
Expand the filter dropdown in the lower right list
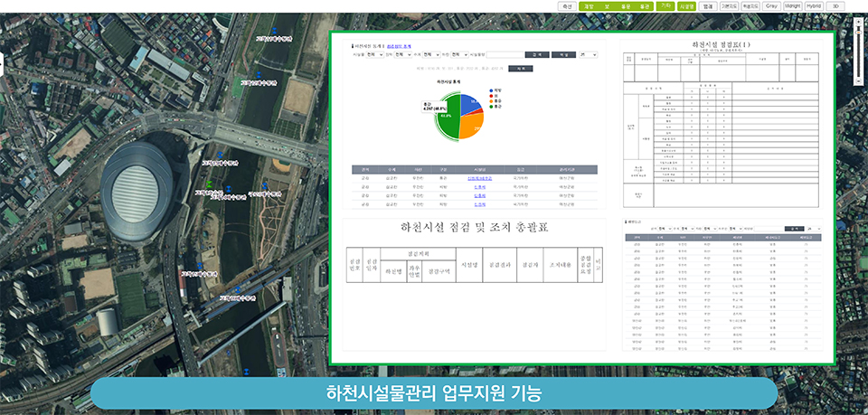point(665,229)
